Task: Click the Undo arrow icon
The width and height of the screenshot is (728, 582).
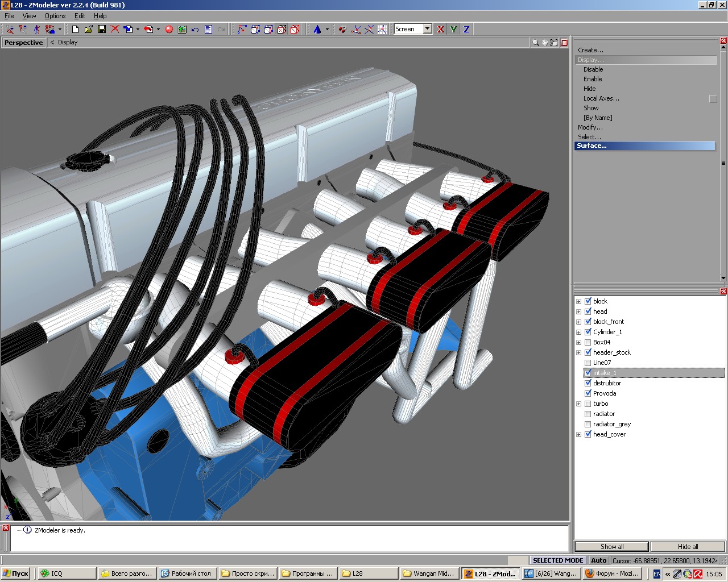Action: click(195, 29)
